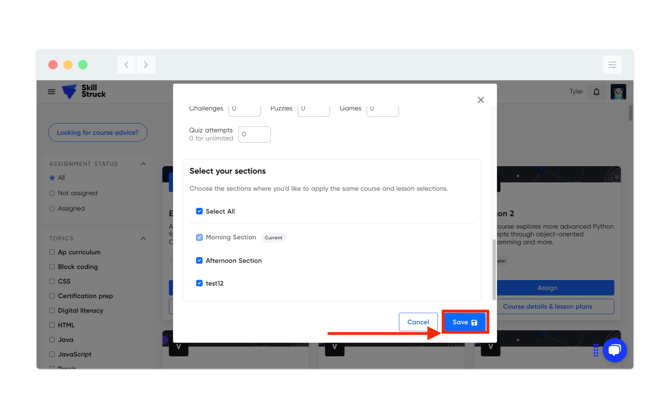Uncheck the Afternoon Section checkbox

(199, 261)
